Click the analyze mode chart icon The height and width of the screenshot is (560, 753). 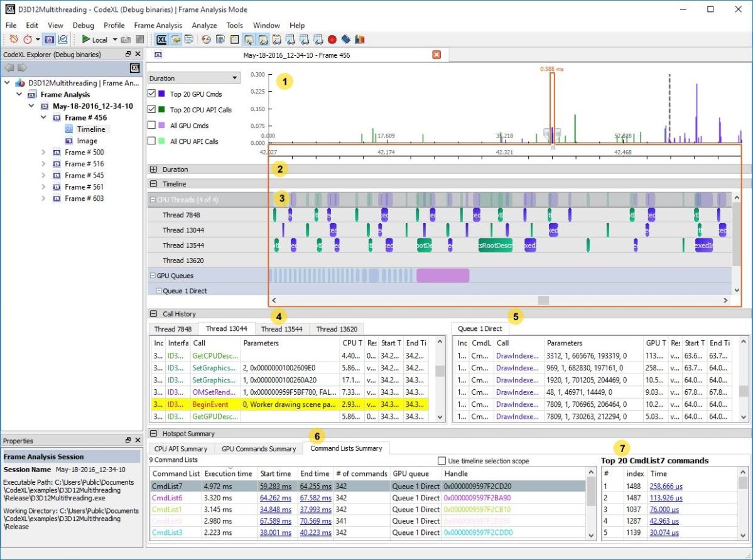click(63, 40)
